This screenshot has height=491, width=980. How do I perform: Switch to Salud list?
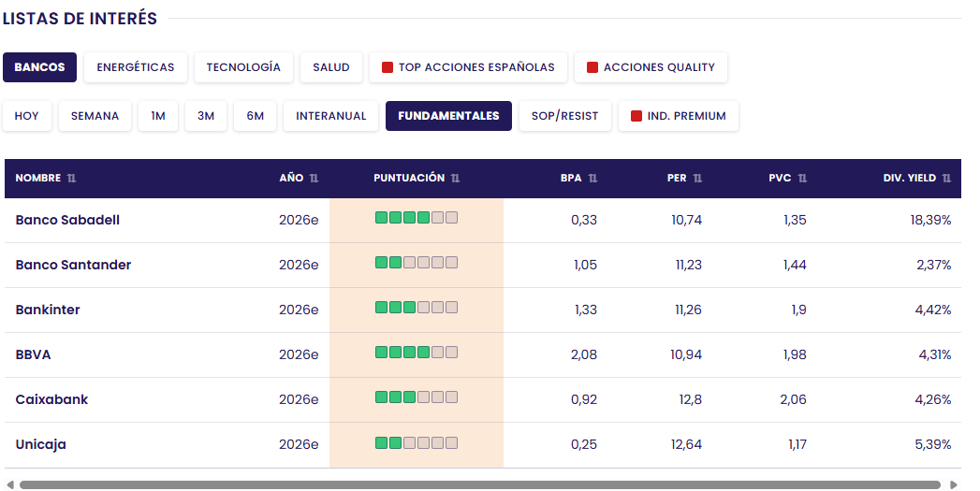tap(331, 67)
